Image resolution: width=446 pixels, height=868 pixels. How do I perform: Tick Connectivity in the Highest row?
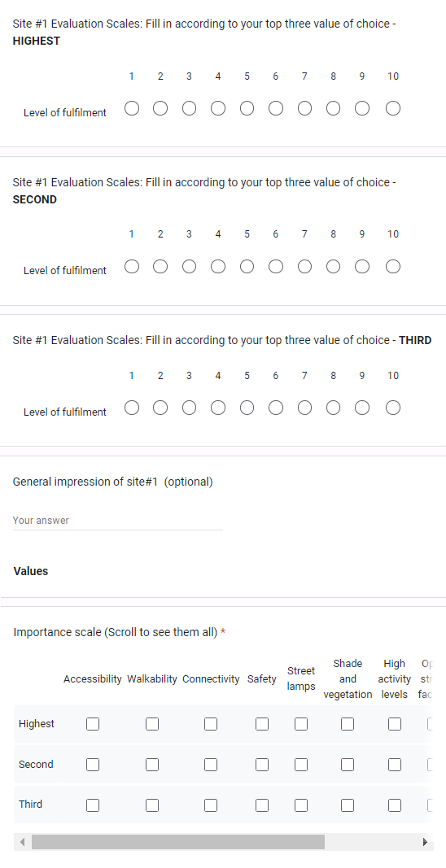pyautogui.click(x=211, y=724)
